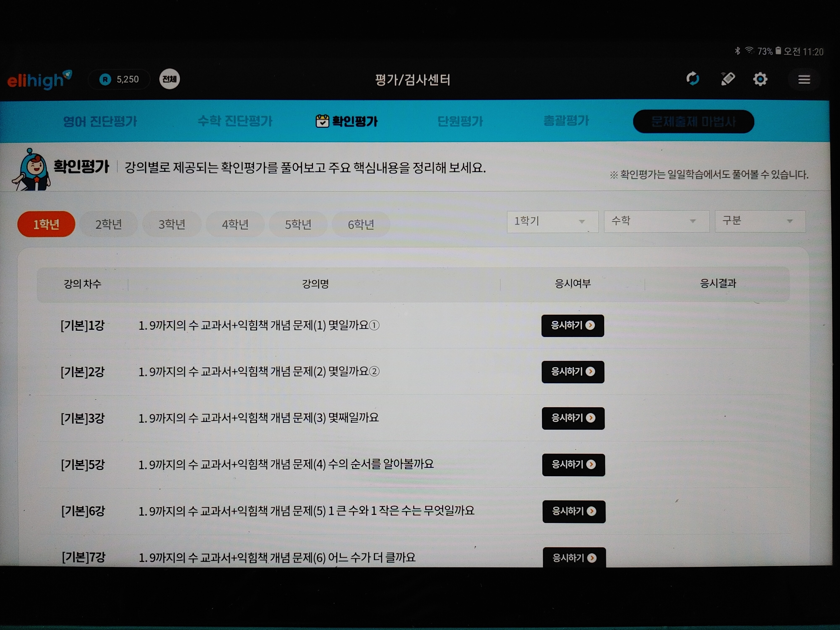Click lecture title 몇일까요① row
The width and height of the screenshot is (840, 630).
(x=259, y=325)
